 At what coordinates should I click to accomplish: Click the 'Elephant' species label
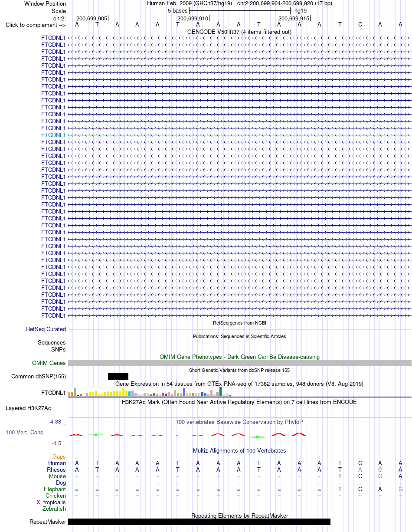tap(55, 489)
